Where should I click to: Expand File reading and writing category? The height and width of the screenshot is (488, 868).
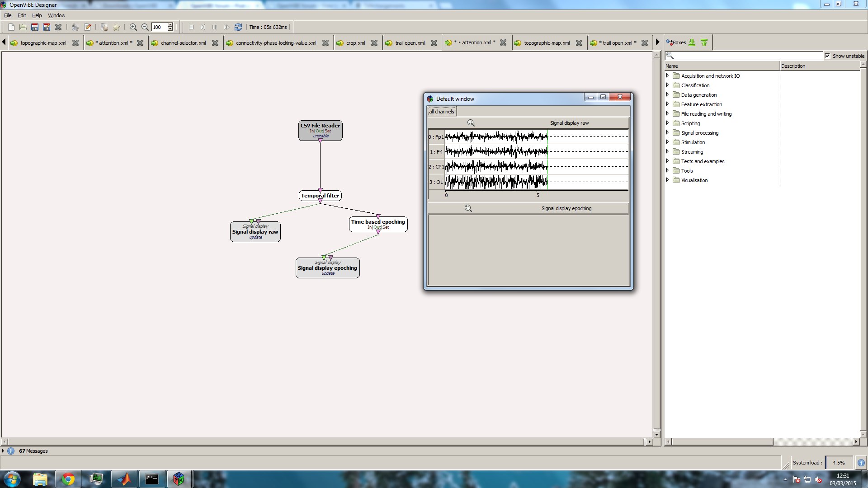tap(667, 113)
